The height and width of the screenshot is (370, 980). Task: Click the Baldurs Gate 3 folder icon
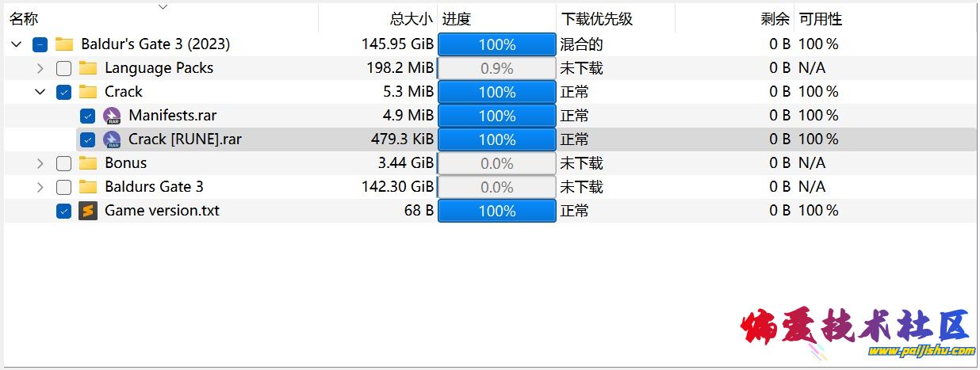coord(88,187)
